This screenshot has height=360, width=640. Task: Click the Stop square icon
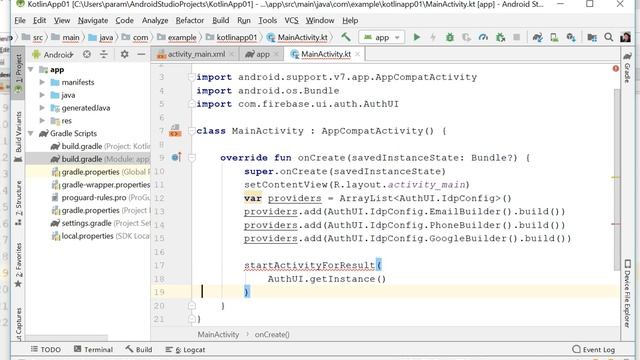tap(517, 37)
